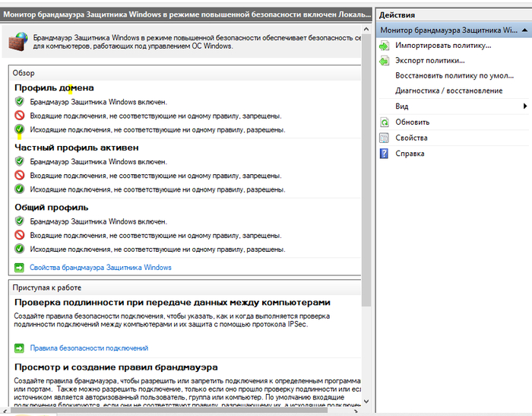Click the red block icon under Профиль домена

click(x=20, y=116)
